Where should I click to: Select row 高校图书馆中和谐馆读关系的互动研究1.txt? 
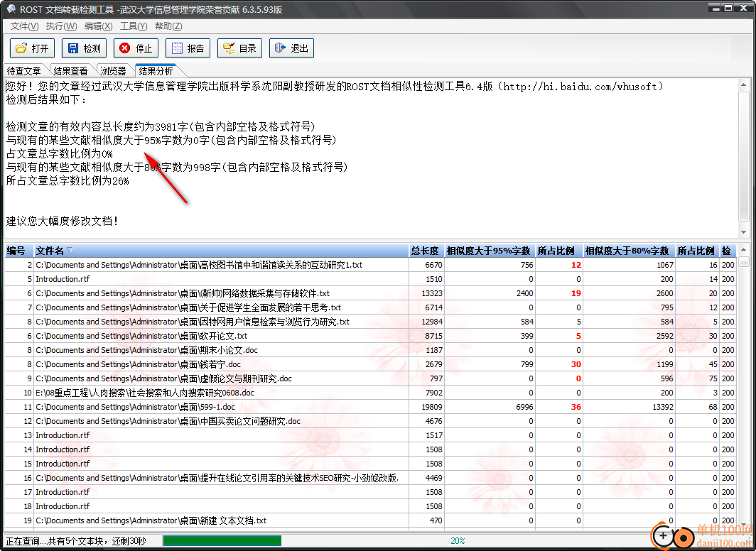[369, 265]
